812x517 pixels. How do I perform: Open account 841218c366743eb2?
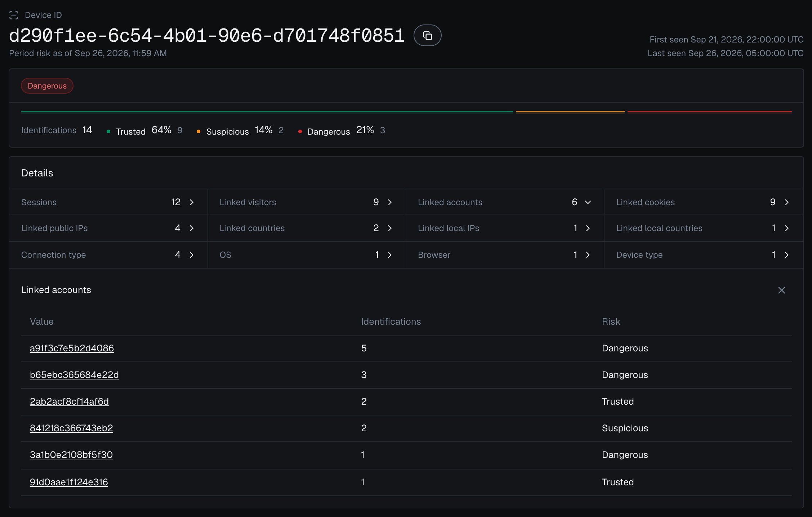pyautogui.click(x=71, y=428)
